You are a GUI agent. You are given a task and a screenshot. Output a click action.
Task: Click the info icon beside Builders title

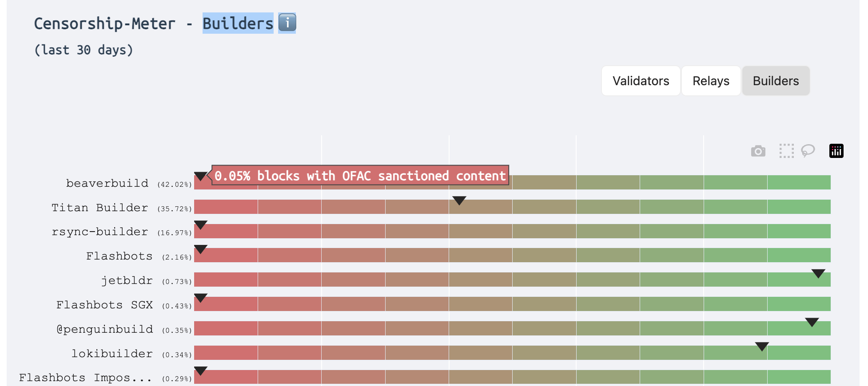[x=287, y=23]
